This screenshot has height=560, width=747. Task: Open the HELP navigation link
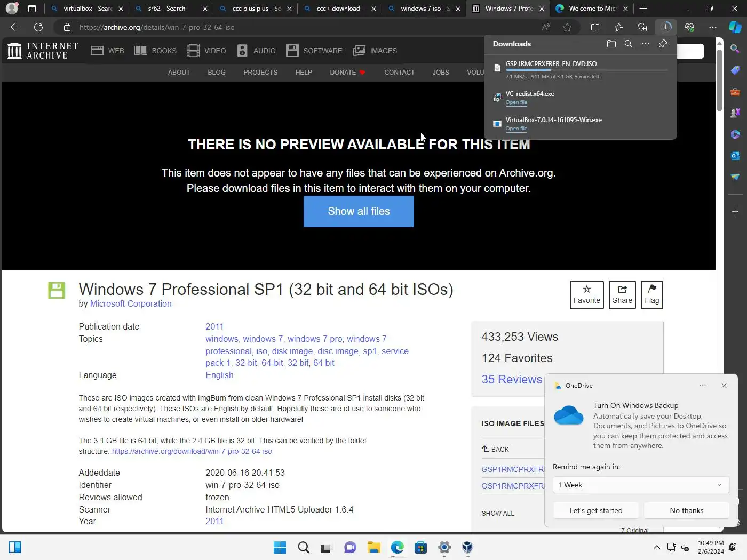(304, 72)
